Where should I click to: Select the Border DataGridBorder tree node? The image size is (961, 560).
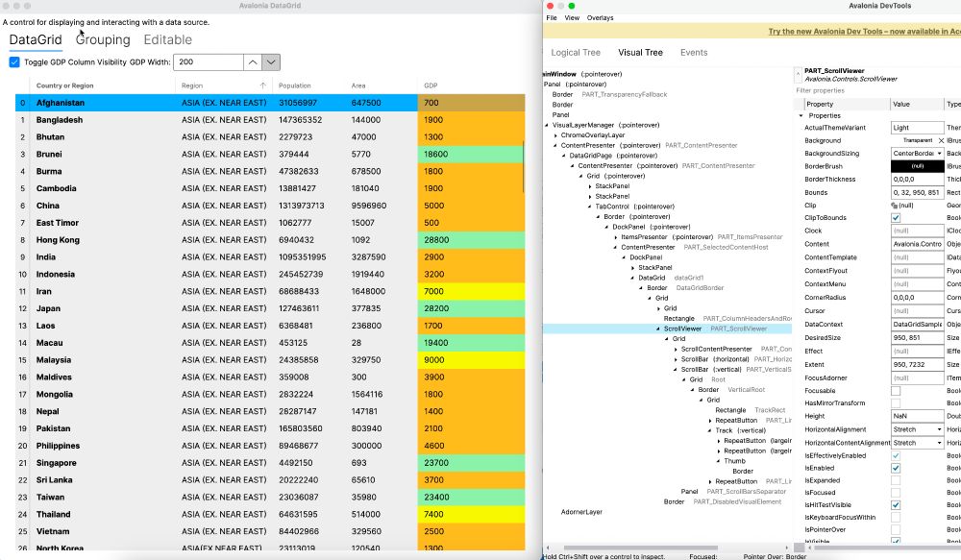point(685,288)
